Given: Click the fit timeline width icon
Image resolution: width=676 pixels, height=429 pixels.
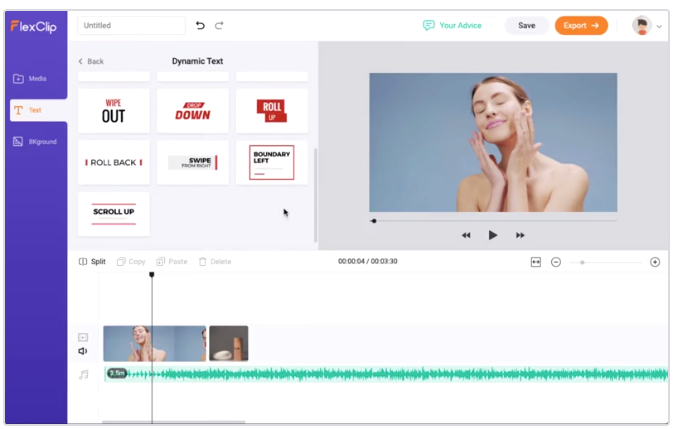Looking at the screenshot, I should (x=535, y=262).
